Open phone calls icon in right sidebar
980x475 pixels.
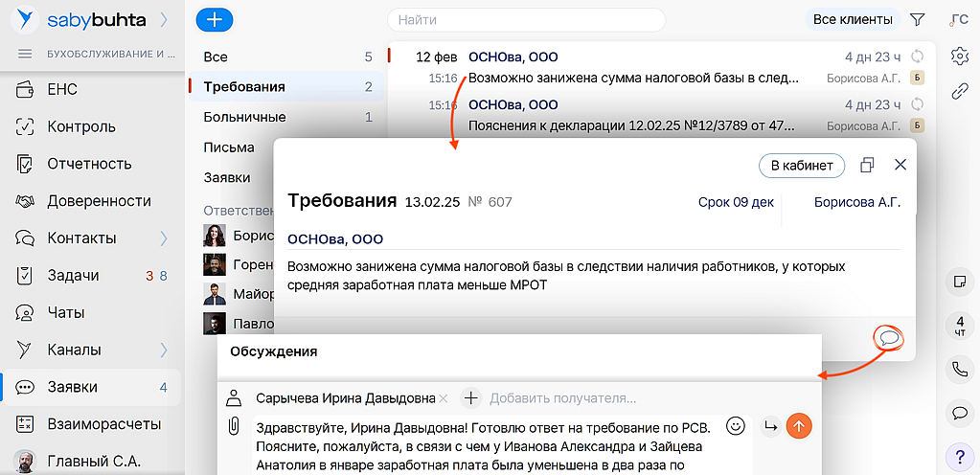point(959,369)
